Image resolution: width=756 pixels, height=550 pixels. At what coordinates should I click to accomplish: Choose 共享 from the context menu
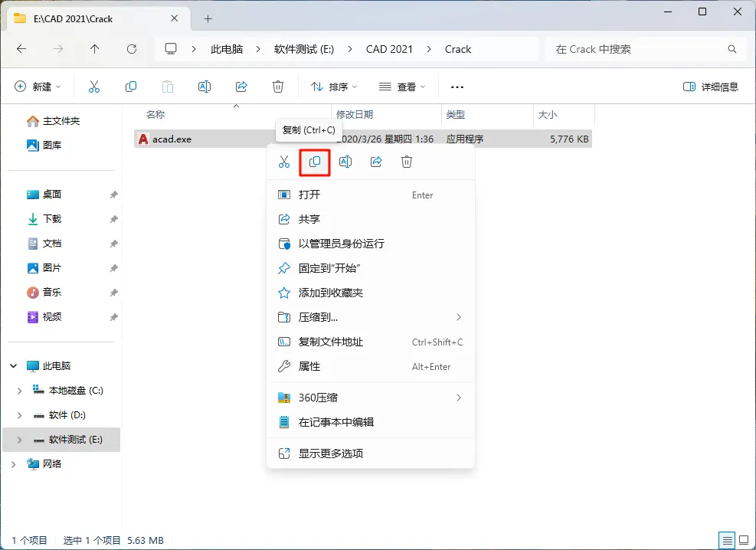(370, 219)
